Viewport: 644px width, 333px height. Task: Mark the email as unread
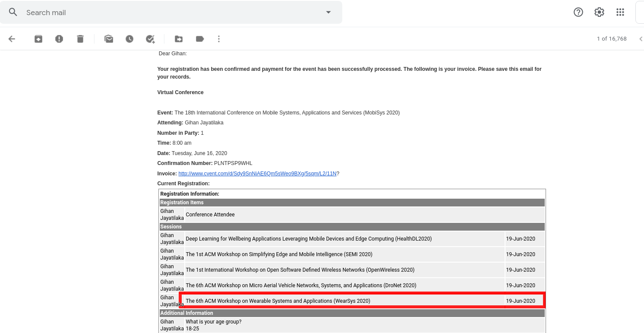pyautogui.click(x=109, y=39)
